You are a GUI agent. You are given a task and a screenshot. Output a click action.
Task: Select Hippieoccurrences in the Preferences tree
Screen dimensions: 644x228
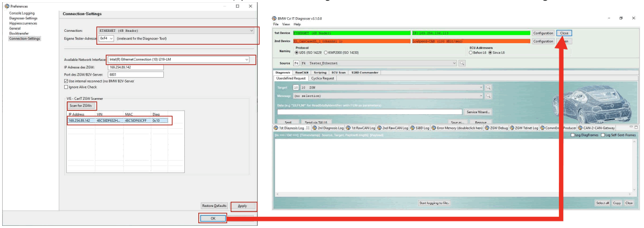click(x=23, y=23)
